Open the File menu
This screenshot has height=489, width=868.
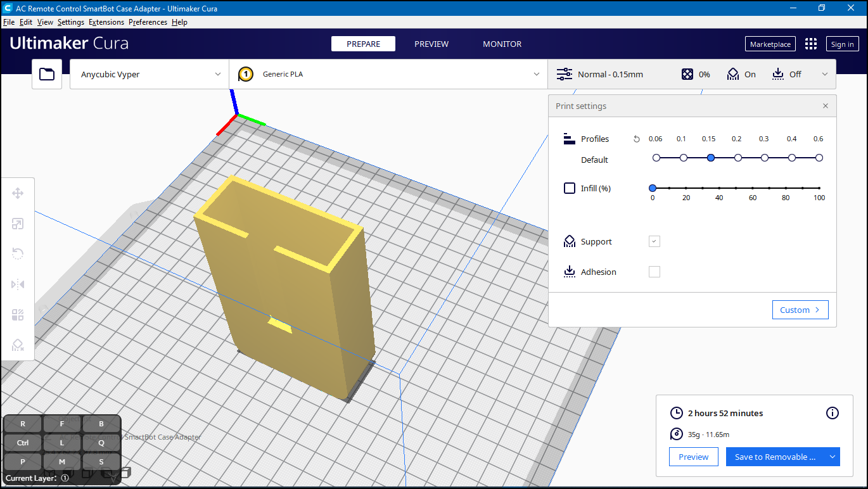(x=9, y=22)
